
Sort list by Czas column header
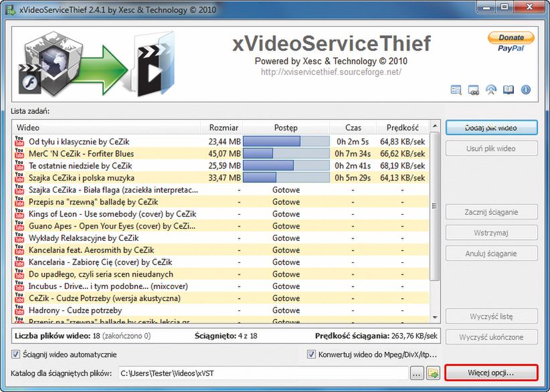(x=353, y=127)
